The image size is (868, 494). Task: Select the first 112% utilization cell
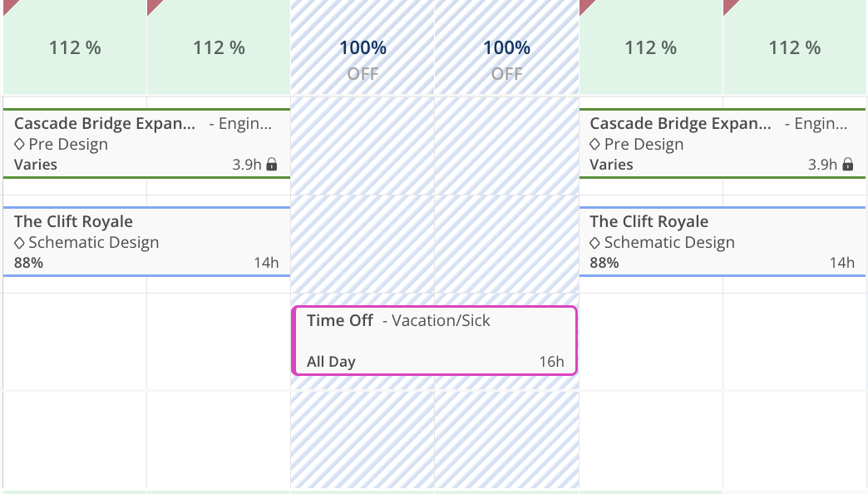point(75,48)
